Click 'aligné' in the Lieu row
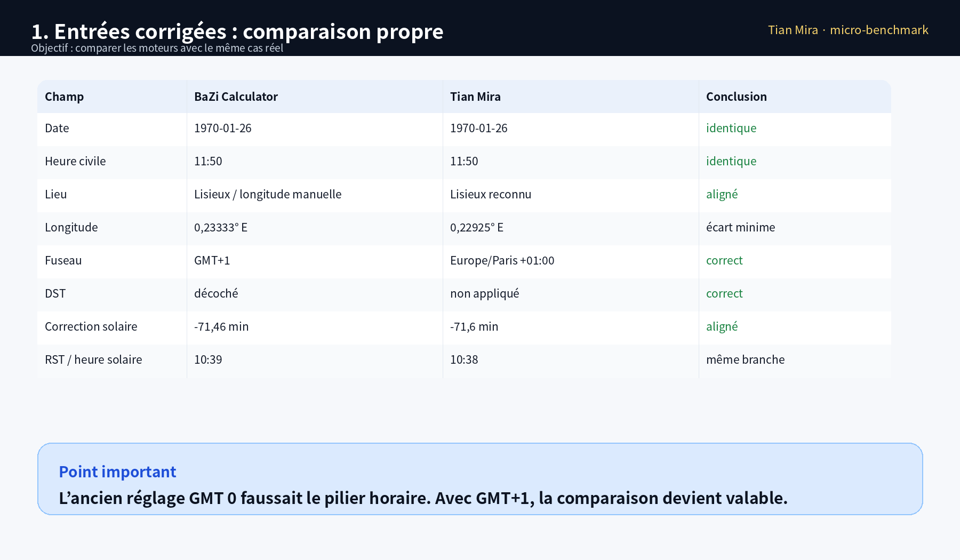This screenshot has width=960, height=560. pos(722,194)
